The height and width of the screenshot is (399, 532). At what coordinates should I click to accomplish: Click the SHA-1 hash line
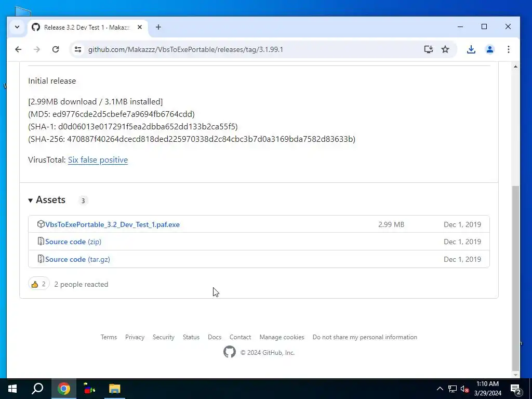(x=133, y=127)
